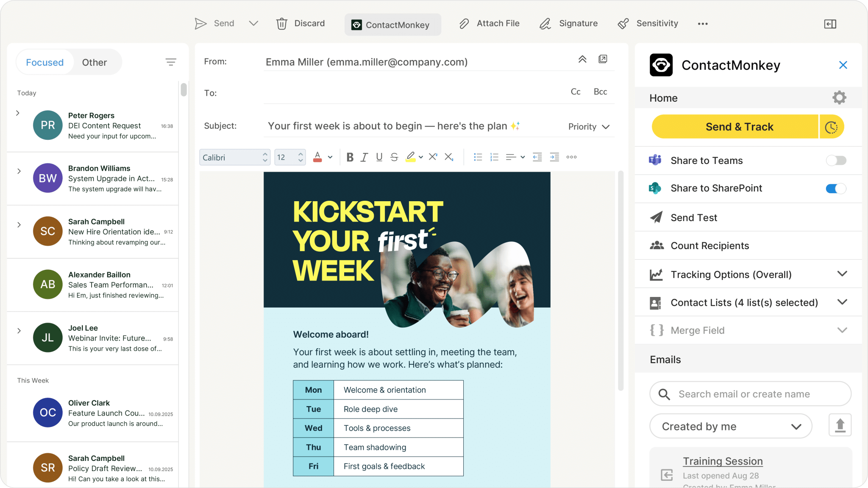This screenshot has width=868, height=488.
Task: Collapse the side pane with top-right icon
Action: 830,24
